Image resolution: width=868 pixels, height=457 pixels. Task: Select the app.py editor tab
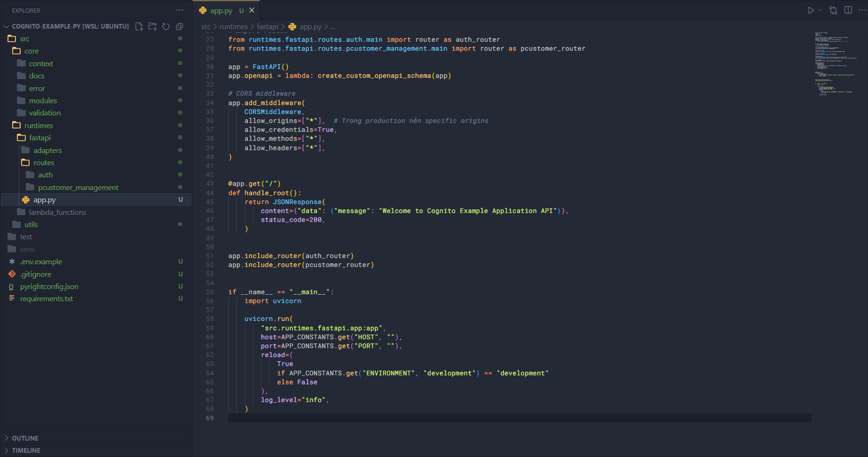[x=221, y=10]
